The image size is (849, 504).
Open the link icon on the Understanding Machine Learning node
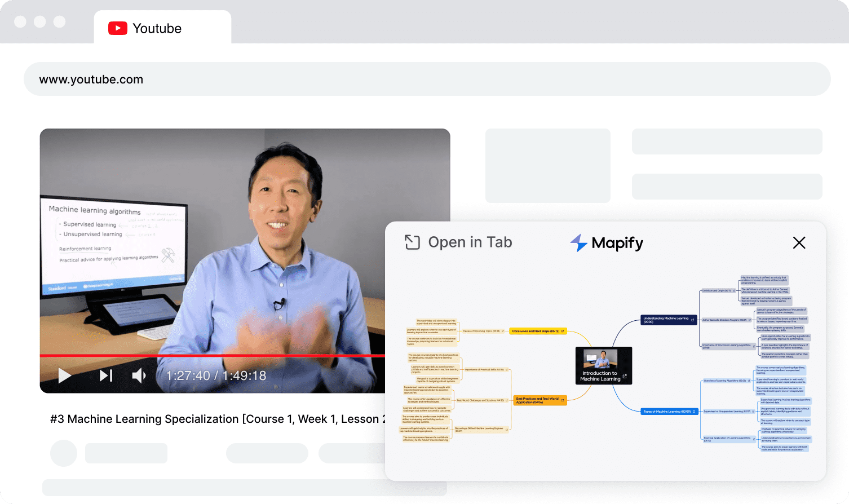693,320
